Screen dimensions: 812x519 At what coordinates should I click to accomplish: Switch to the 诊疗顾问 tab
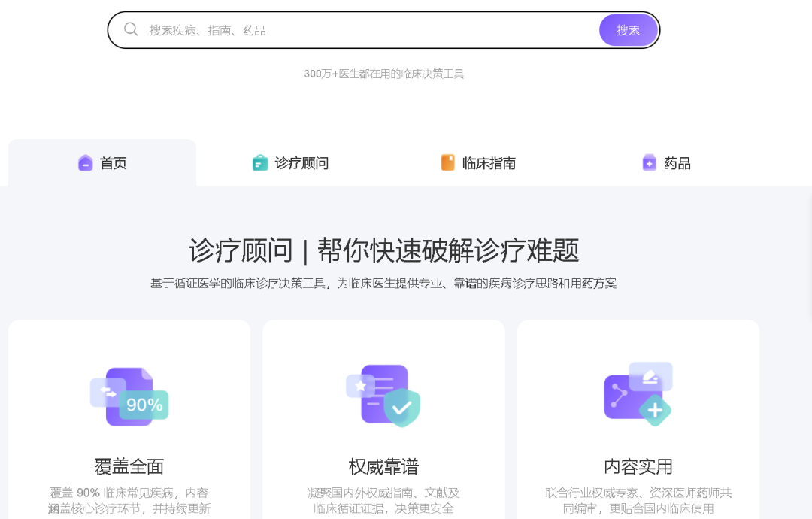click(x=290, y=162)
